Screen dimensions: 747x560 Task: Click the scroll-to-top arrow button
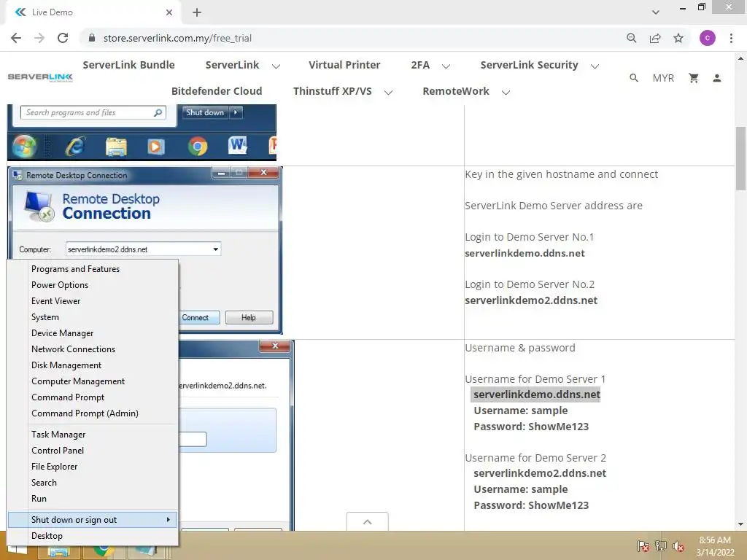pyautogui.click(x=368, y=522)
